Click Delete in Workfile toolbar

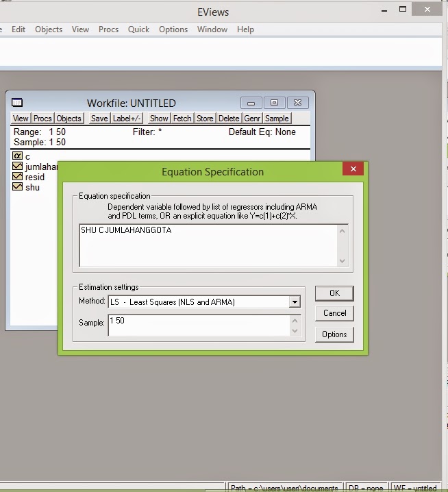click(229, 119)
